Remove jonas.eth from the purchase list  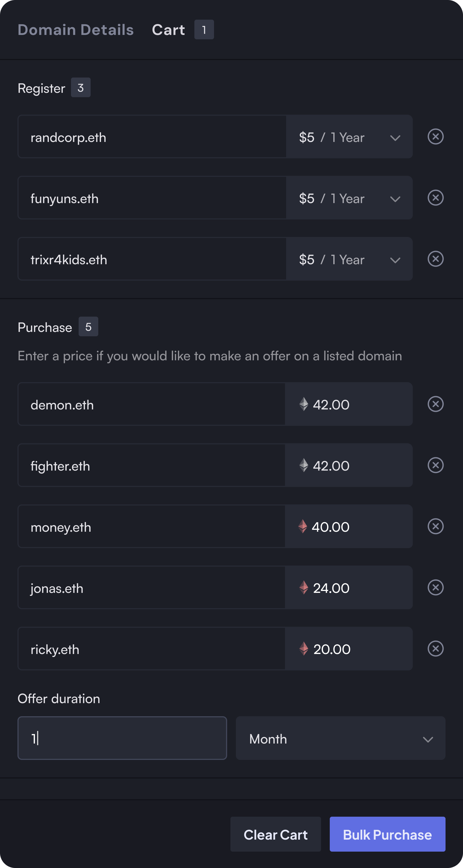(435, 588)
